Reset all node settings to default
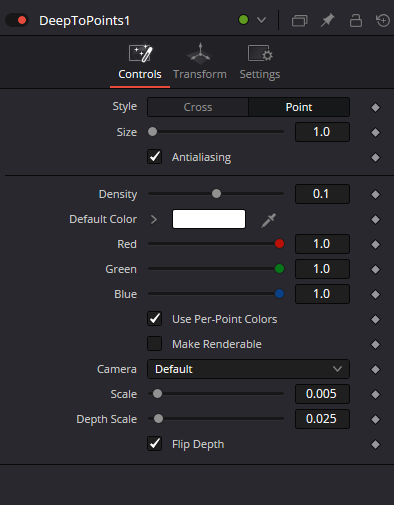This screenshot has width=394, height=505. (x=383, y=20)
